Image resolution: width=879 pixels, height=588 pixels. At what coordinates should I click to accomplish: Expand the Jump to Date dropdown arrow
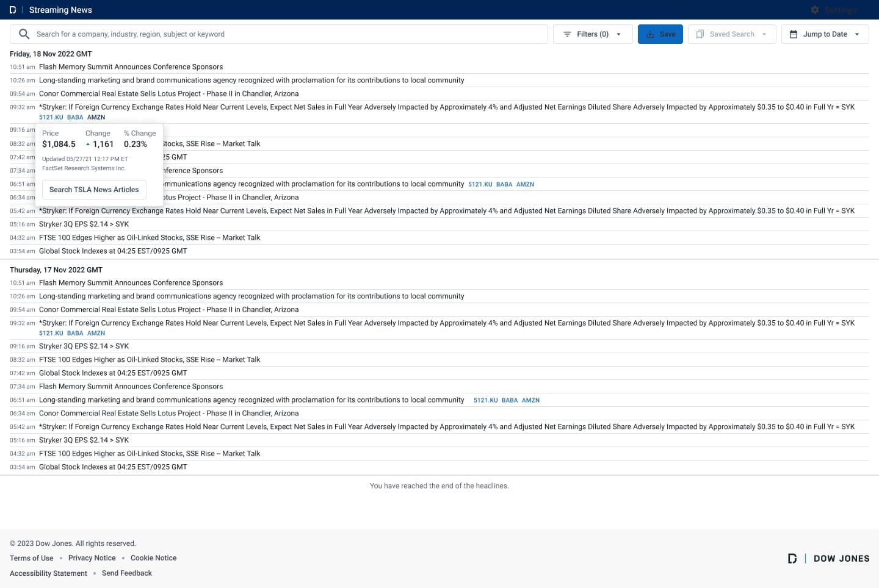(857, 34)
